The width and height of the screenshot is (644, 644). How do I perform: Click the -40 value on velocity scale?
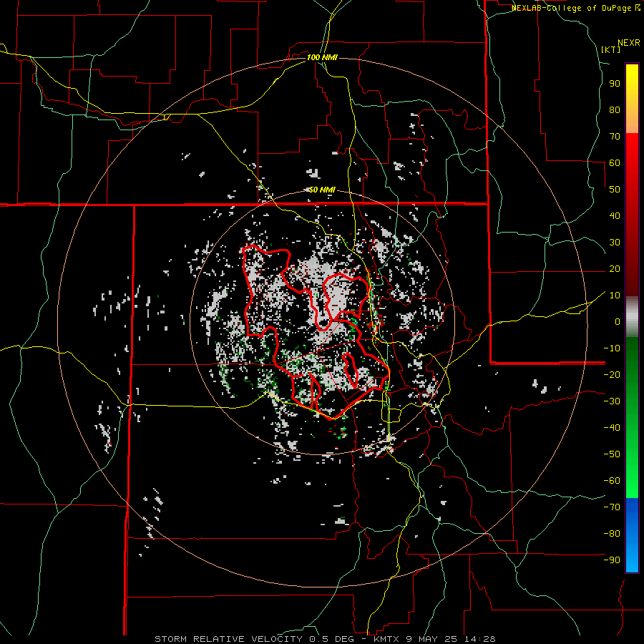612,428
